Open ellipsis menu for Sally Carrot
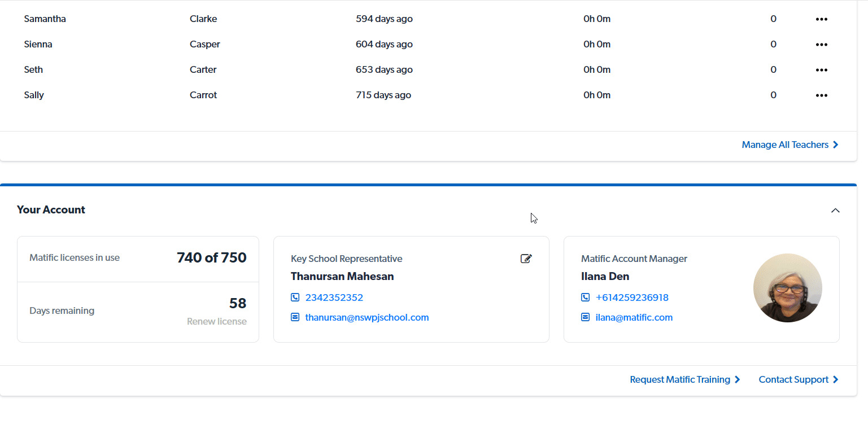This screenshot has width=868, height=433. pos(821,95)
